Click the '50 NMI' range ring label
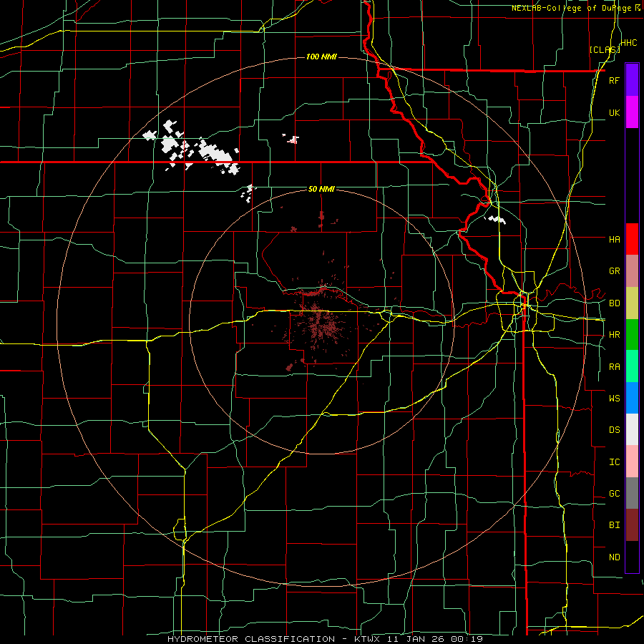 pos(321,190)
